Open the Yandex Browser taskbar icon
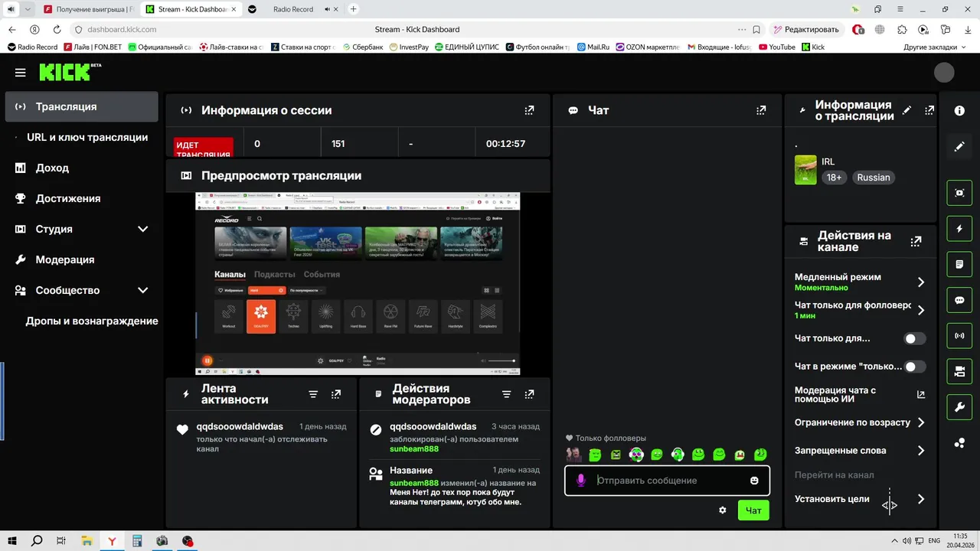 click(x=112, y=541)
